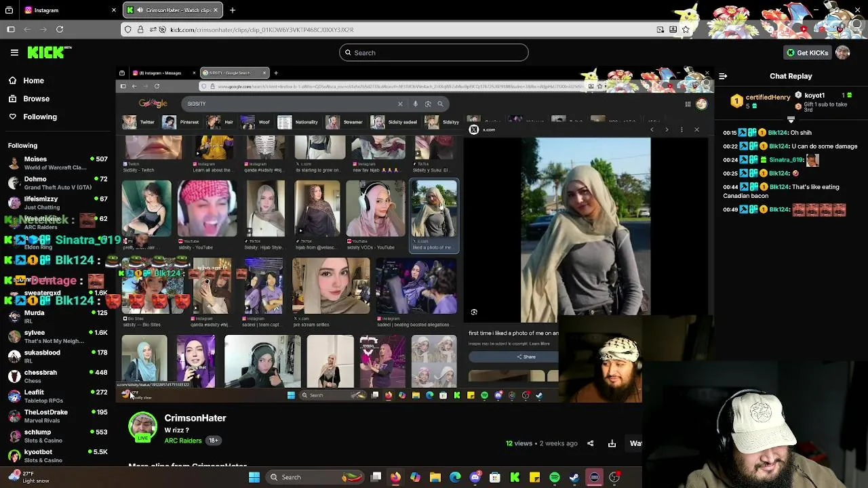The height and width of the screenshot is (488, 868).
Task: Click certifiedHenry in chat leaderboard
Action: [768, 98]
